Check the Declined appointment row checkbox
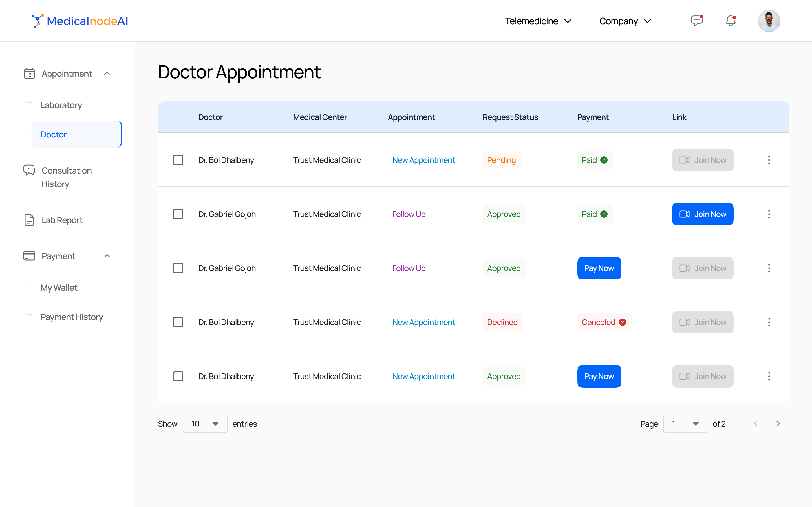Screen dimensions: 812x507 (178, 322)
